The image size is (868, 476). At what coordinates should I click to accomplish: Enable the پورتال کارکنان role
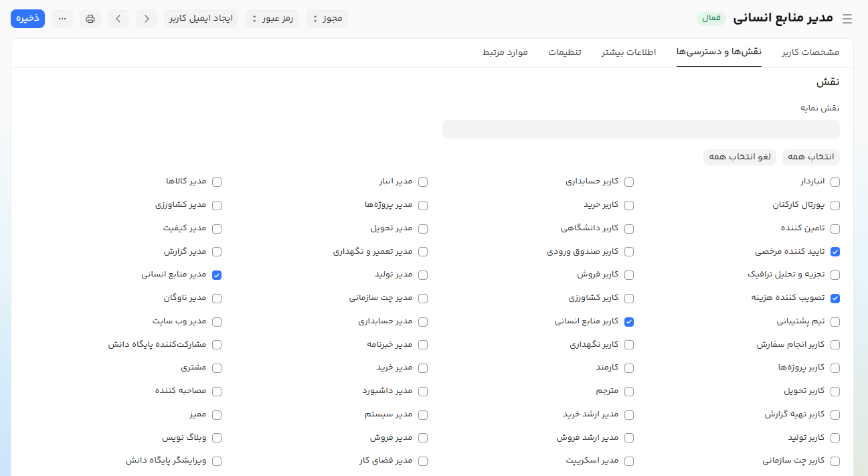click(835, 206)
